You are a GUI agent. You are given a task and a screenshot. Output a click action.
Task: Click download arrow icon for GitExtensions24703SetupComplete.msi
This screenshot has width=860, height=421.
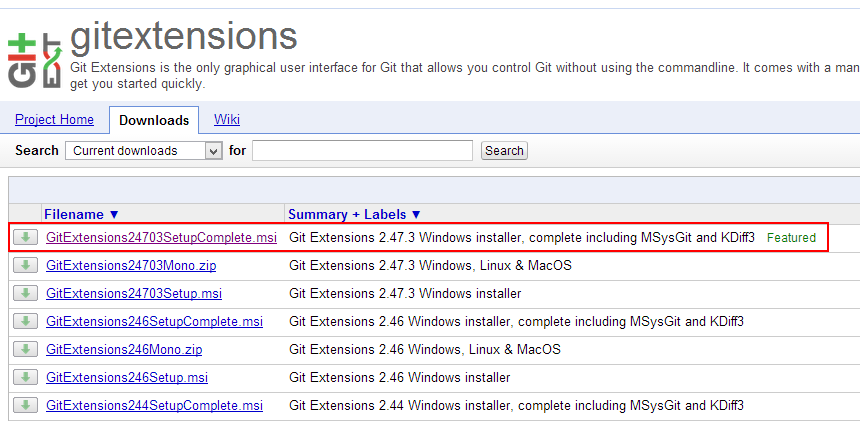25,237
